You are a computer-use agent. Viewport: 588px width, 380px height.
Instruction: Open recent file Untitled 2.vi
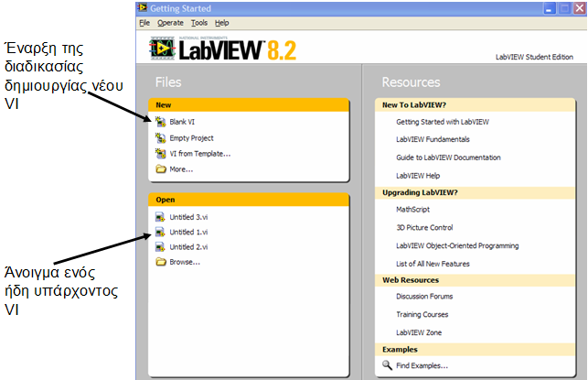click(188, 247)
